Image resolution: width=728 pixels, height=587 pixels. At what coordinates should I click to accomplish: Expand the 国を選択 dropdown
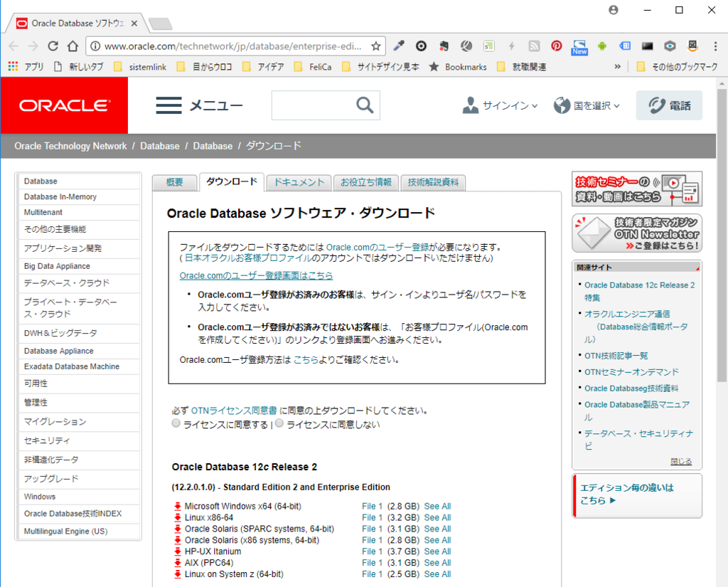click(x=587, y=105)
